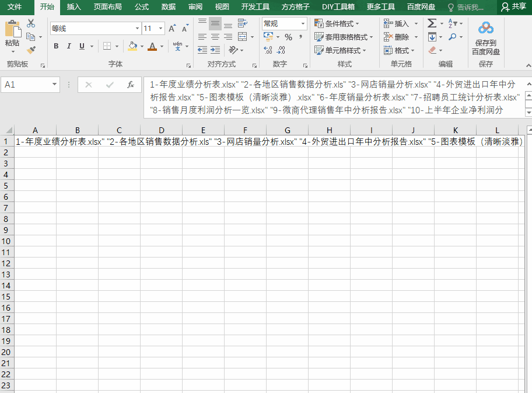Open 插入 cells insert dropdown arrow
The width and height of the screenshot is (532, 393).
[416, 23]
